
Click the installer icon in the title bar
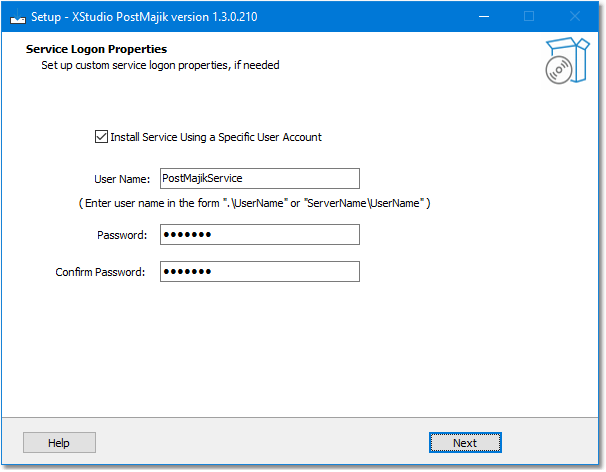[x=17, y=17]
